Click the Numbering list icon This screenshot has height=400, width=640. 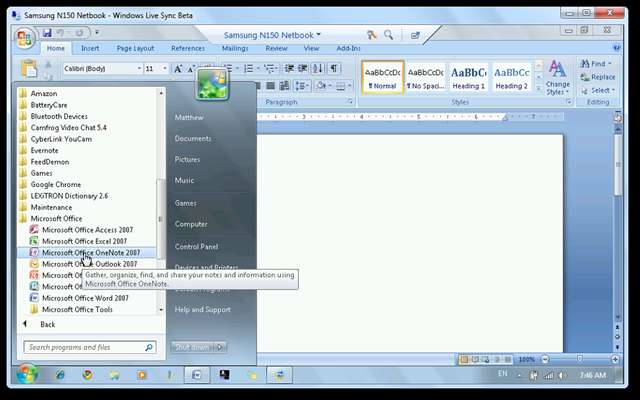(248, 69)
